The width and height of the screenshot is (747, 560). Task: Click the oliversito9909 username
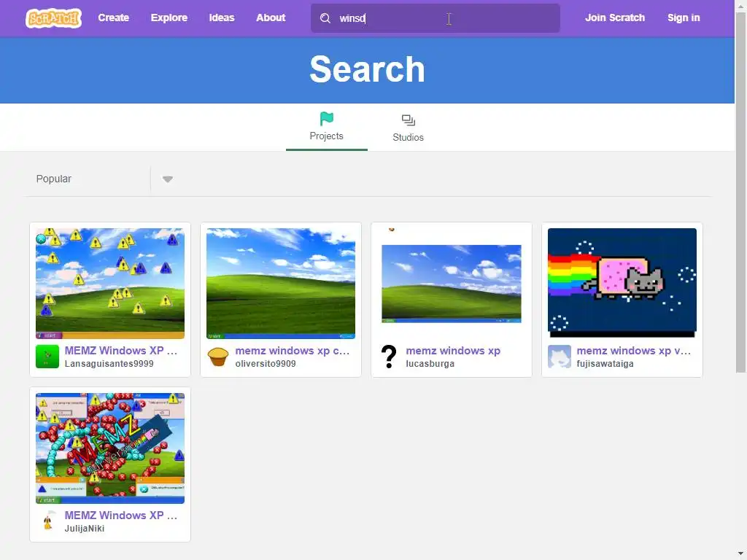pos(266,364)
